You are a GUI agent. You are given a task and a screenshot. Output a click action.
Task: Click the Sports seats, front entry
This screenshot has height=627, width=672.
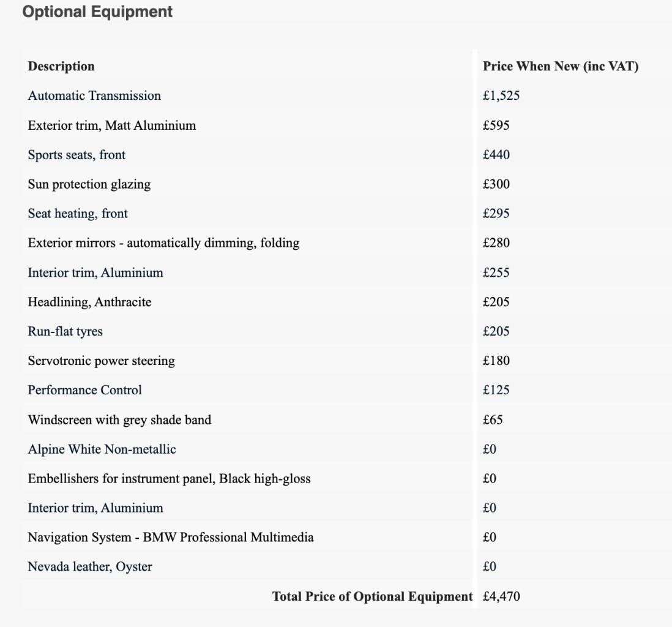pyautogui.click(x=77, y=155)
